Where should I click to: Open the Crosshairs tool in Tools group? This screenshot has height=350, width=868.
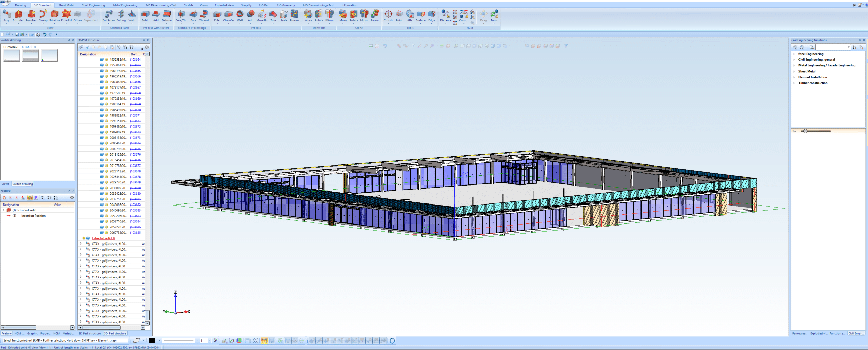point(388,16)
